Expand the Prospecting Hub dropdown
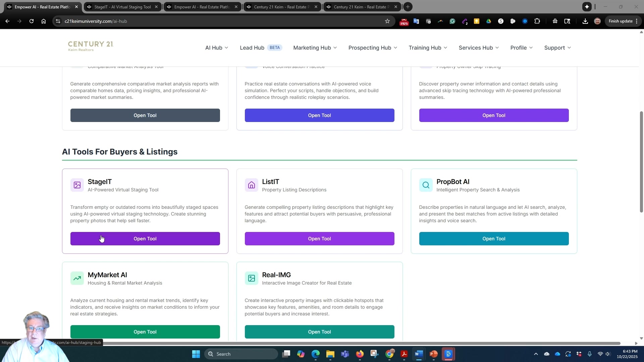644x362 pixels. pos(373,48)
